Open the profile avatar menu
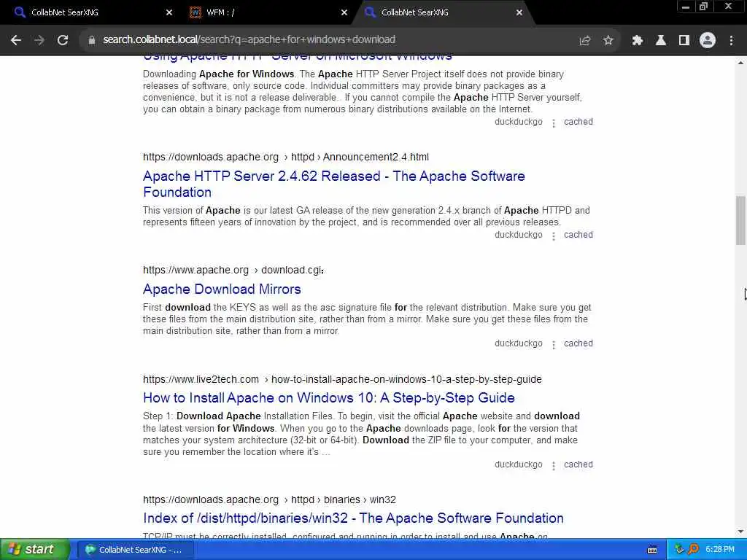 (708, 41)
